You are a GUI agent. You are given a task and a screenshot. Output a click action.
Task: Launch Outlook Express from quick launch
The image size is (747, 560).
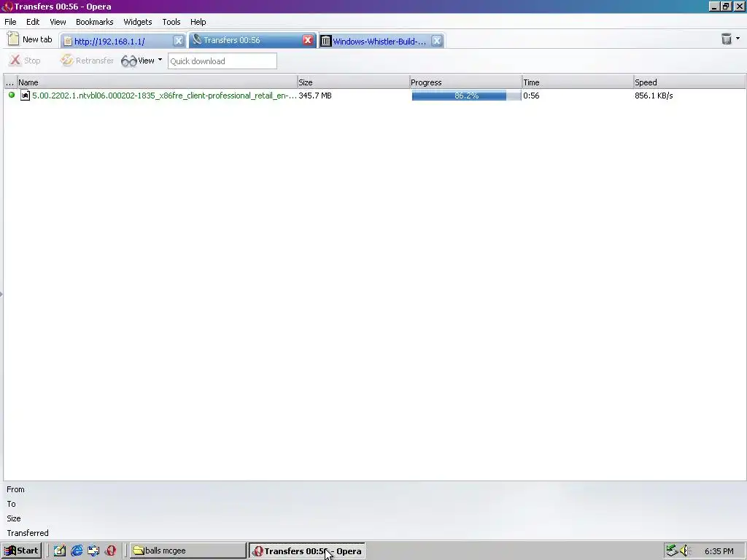(x=93, y=551)
